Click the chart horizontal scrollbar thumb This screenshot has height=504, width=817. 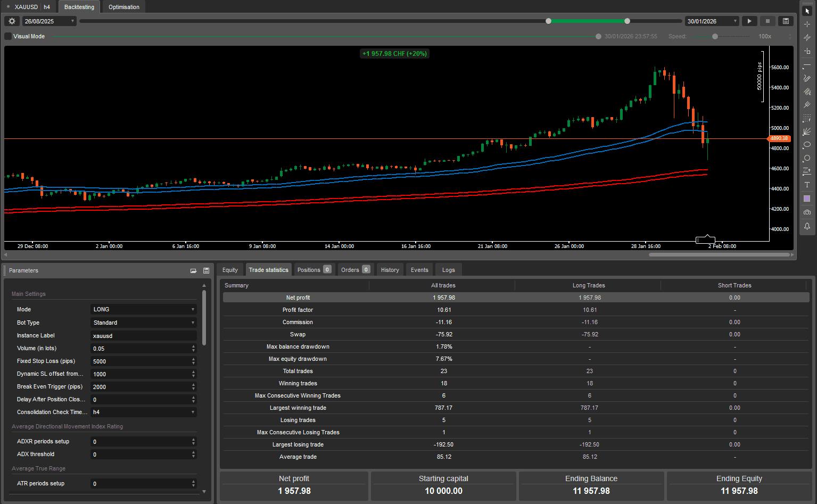coord(719,255)
